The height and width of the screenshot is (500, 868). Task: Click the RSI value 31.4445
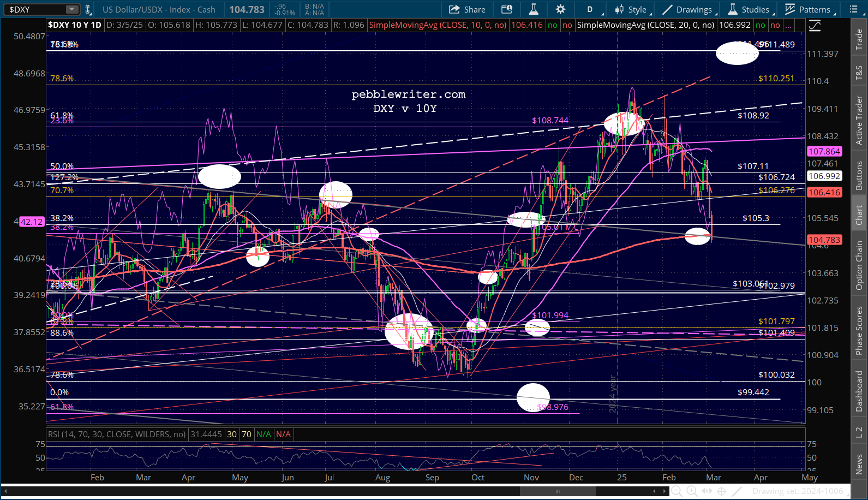(206, 434)
